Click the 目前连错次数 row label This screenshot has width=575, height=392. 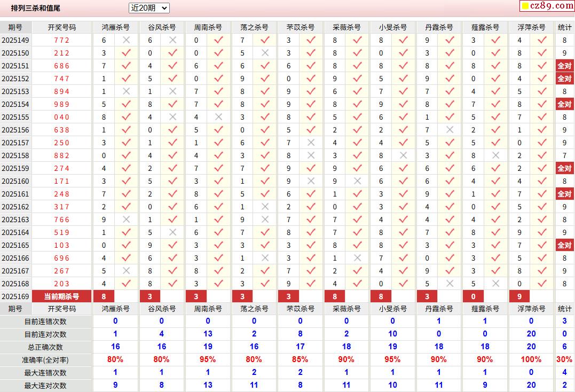tap(45, 322)
